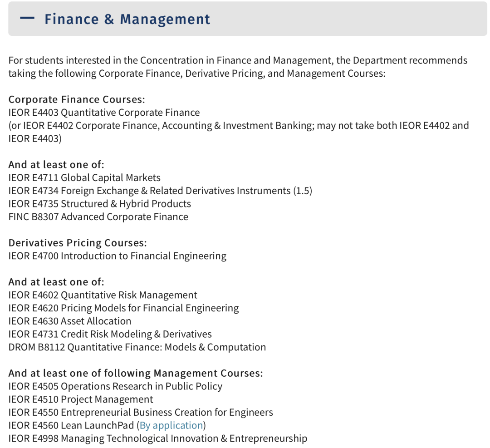The height and width of the screenshot is (448, 490).
Task: Click IEOR E4711 Global Capital Markets line
Action: tap(84, 177)
